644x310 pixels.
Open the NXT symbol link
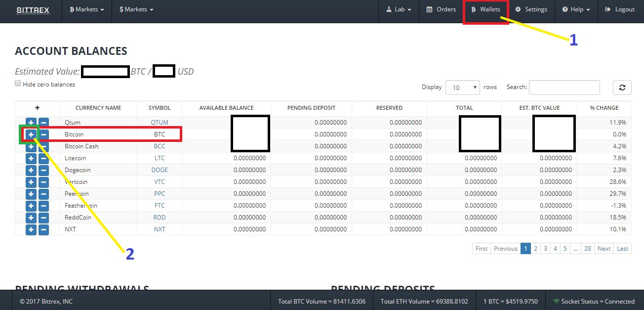pyautogui.click(x=160, y=229)
